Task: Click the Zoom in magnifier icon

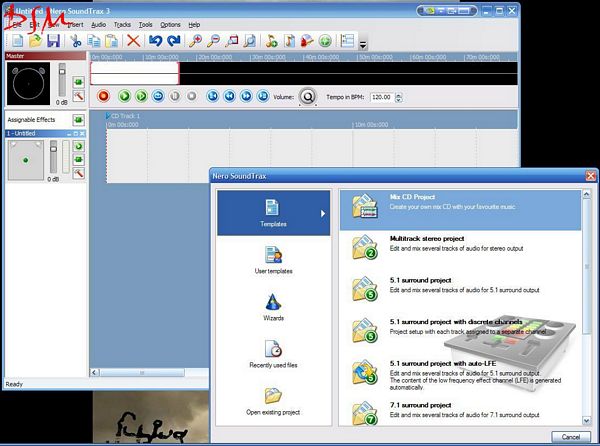Action: 196,41
